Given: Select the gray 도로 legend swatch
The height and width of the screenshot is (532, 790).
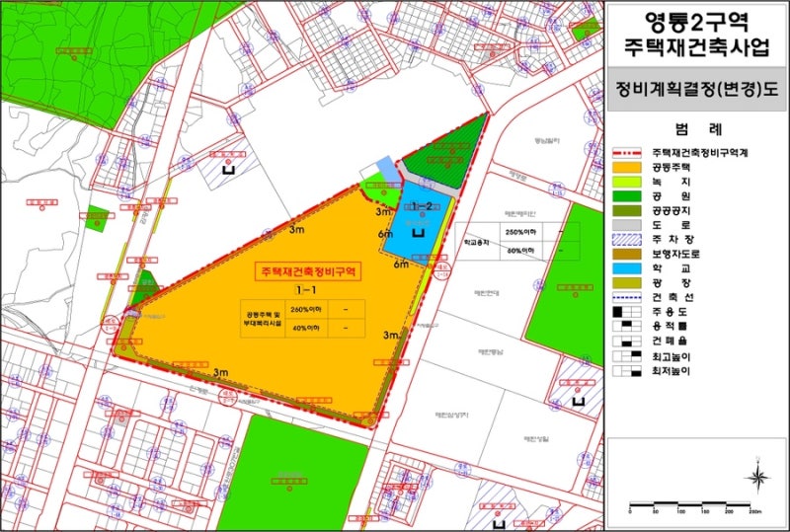Looking at the screenshot, I should (x=627, y=225).
